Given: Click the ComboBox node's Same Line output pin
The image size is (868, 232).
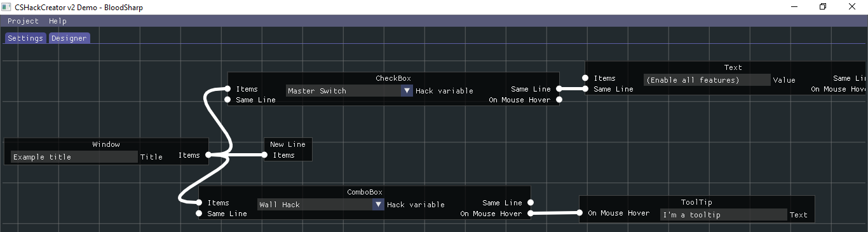Looking at the screenshot, I should tap(531, 203).
